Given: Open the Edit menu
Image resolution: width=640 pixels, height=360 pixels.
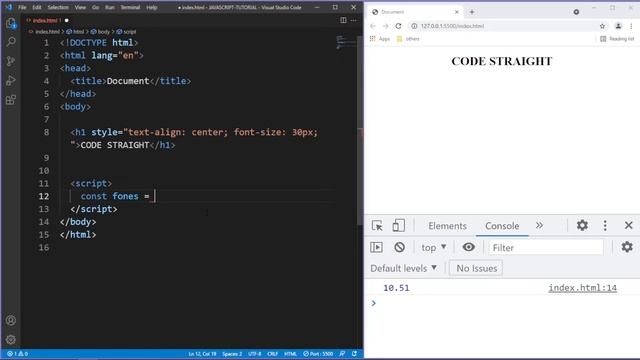Looking at the screenshot, I should (x=37, y=7).
